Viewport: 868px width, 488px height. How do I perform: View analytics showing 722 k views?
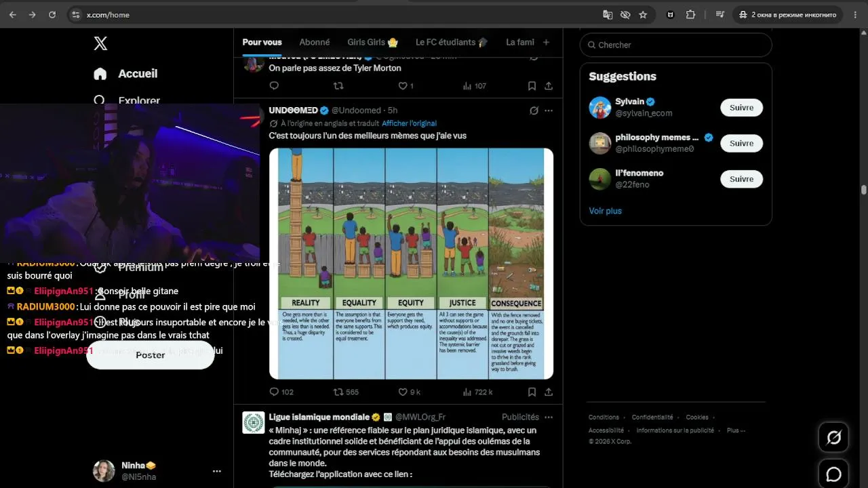click(477, 392)
